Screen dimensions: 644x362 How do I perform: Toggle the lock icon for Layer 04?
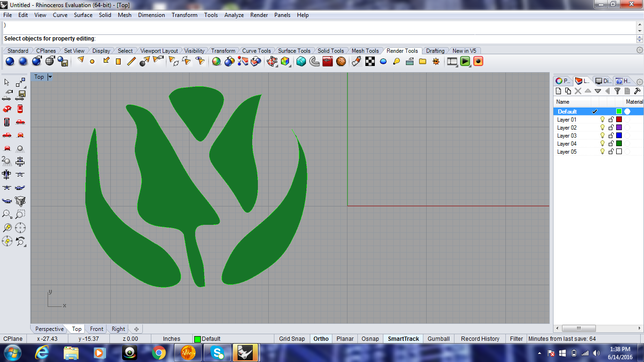click(x=611, y=144)
